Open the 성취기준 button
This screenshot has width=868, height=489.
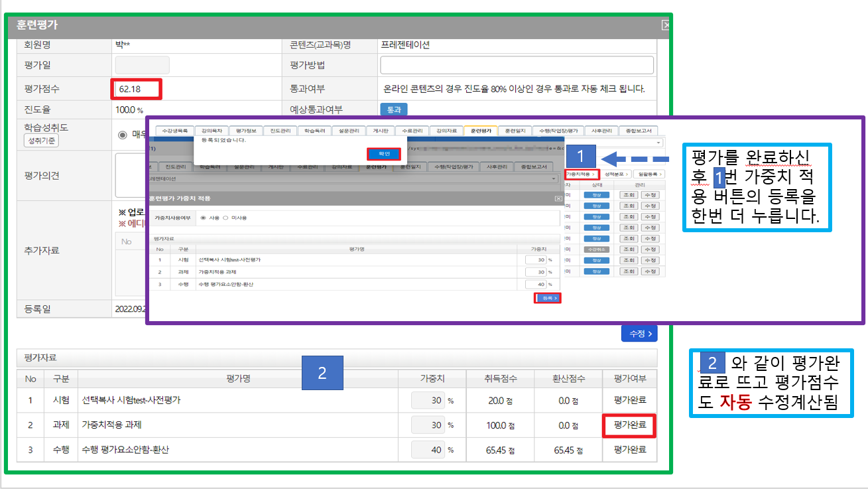point(41,141)
